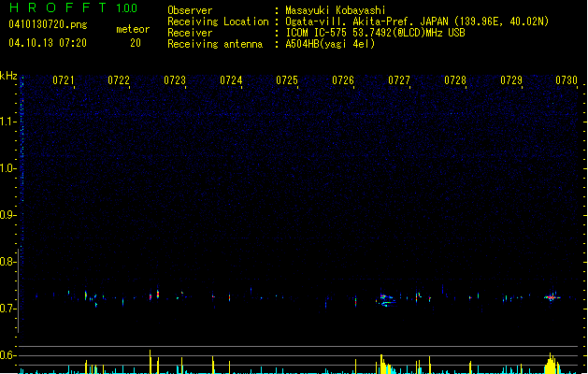Click the Receiving antenna label
This screenshot has height=374, width=588.
point(215,44)
